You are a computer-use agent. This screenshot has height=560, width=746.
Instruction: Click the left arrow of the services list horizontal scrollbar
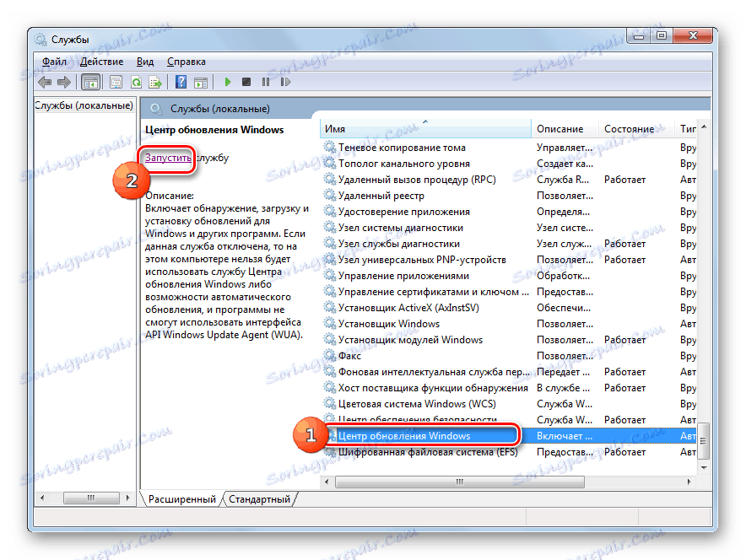coord(327,482)
